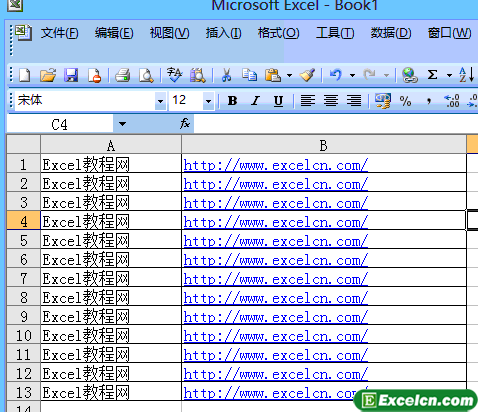Follow the hyperlink in row 5
Viewport: 478px width, 412px height.
[275, 241]
